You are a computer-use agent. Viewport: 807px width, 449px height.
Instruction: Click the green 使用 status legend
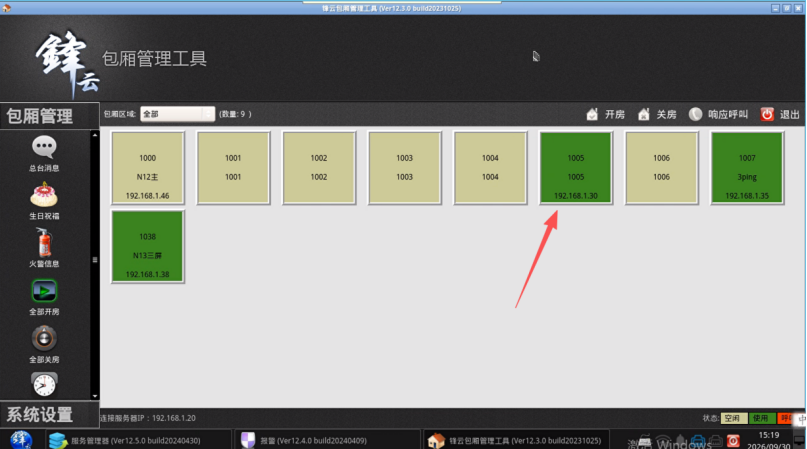761,418
